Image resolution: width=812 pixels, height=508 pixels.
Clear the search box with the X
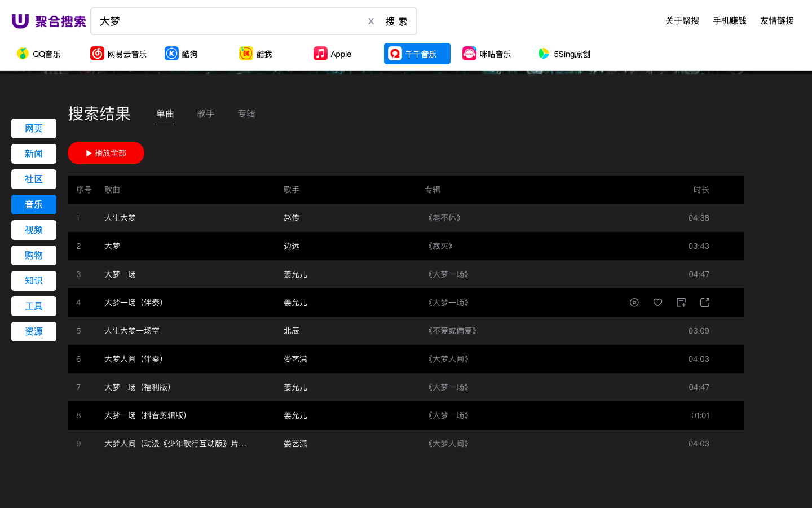coord(371,21)
